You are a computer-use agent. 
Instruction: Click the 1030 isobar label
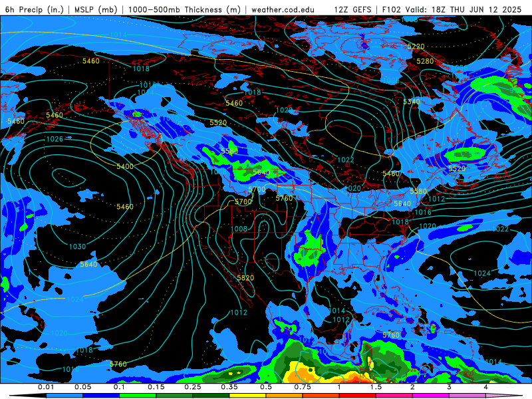pyautogui.click(x=77, y=247)
